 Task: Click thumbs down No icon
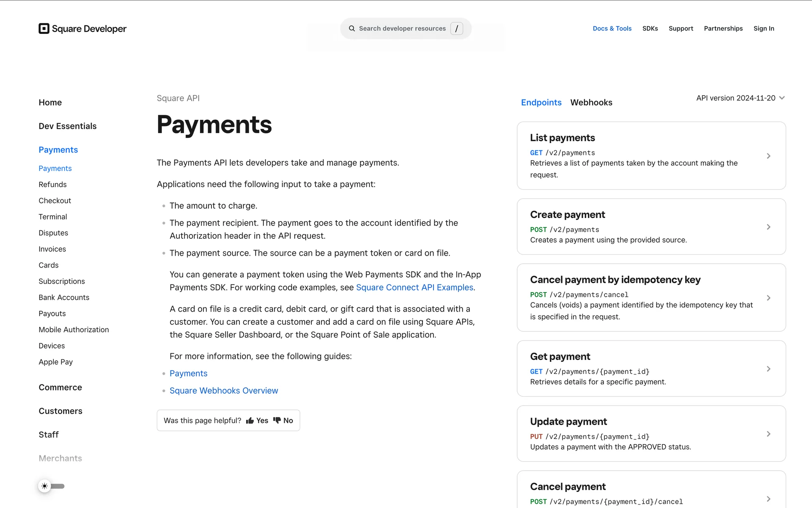(277, 420)
